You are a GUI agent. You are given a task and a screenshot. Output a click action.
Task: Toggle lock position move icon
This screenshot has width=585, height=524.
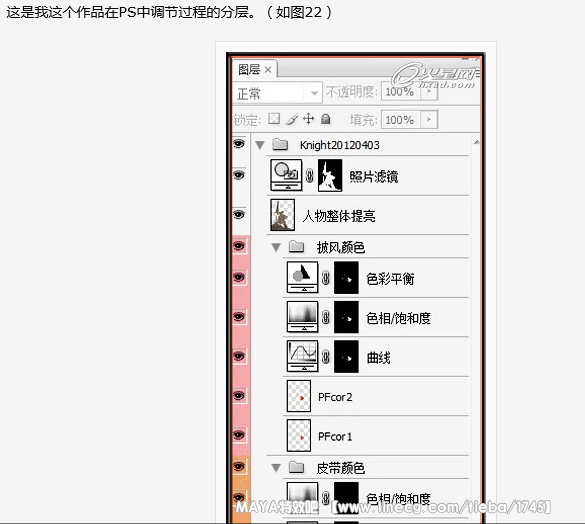tap(309, 119)
